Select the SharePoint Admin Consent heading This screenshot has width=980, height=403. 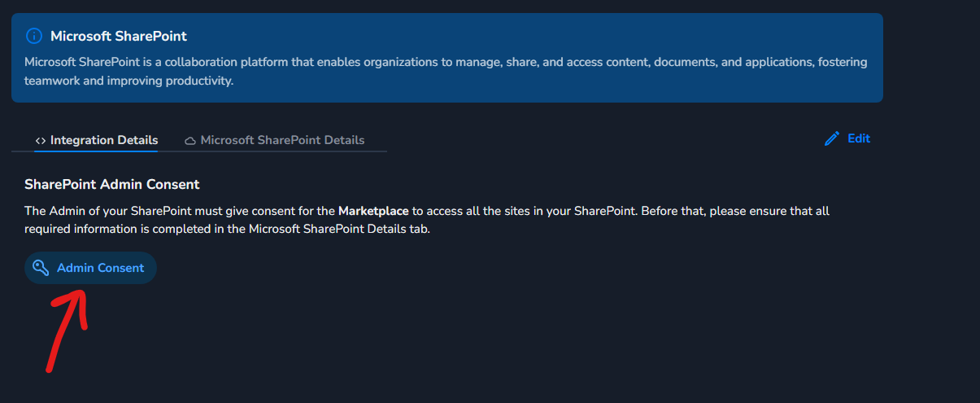(111, 185)
